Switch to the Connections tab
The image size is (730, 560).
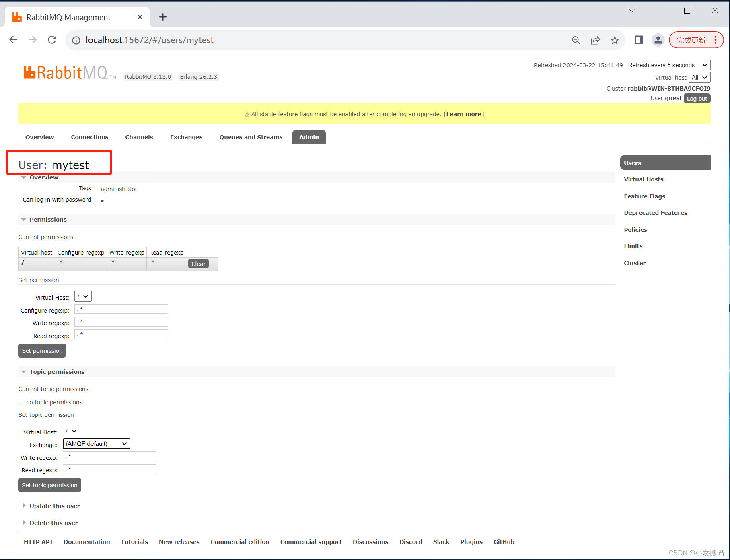90,137
